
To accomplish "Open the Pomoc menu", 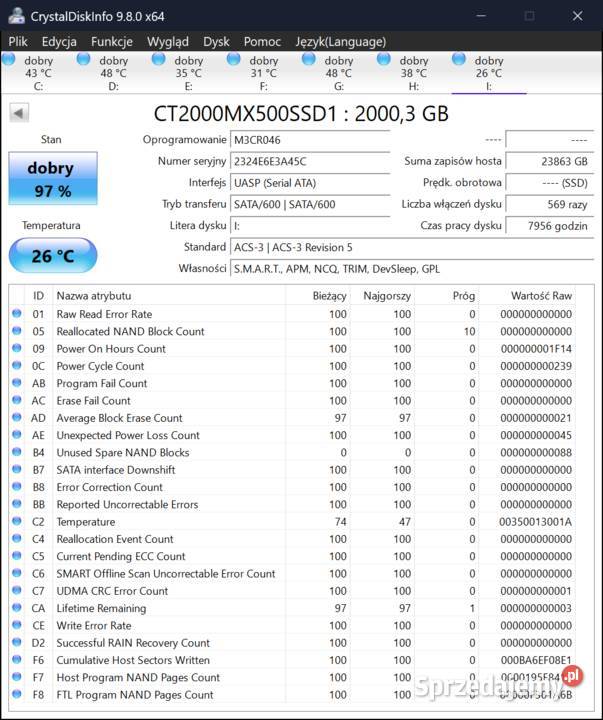I will pos(262,42).
